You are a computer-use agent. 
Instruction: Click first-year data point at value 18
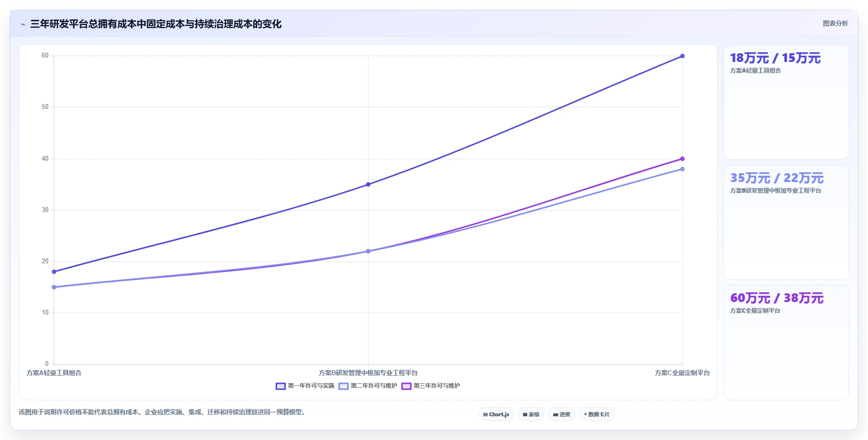pyautogui.click(x=54, y=272)
